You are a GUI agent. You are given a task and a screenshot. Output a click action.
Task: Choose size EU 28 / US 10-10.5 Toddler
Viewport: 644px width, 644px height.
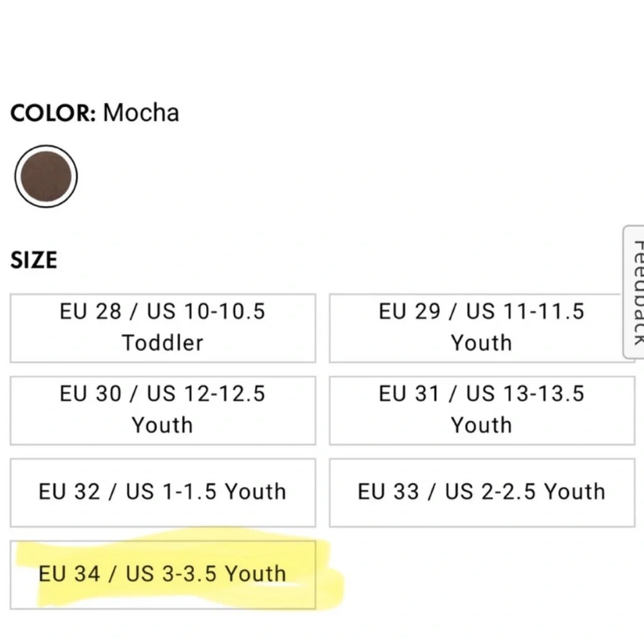[163, 328]
